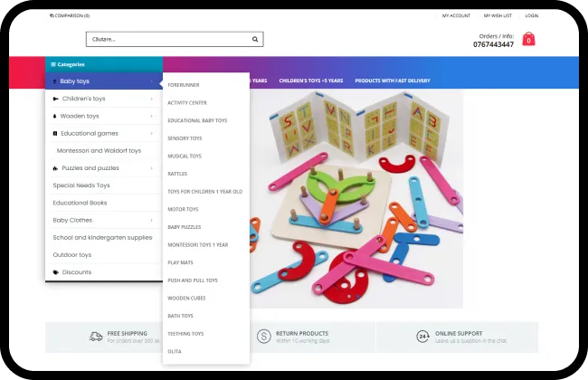
Task: Click the return products dollar icon
Action: (263, 337)
